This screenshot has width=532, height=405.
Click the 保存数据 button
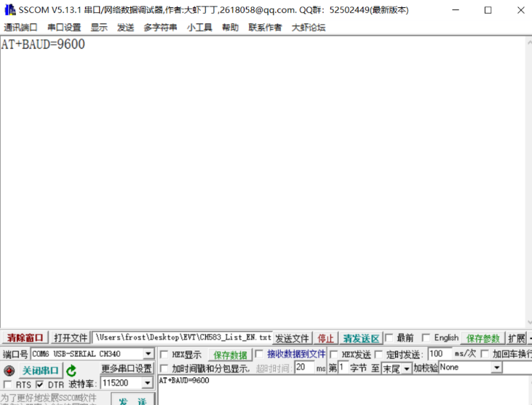[230, 355]
